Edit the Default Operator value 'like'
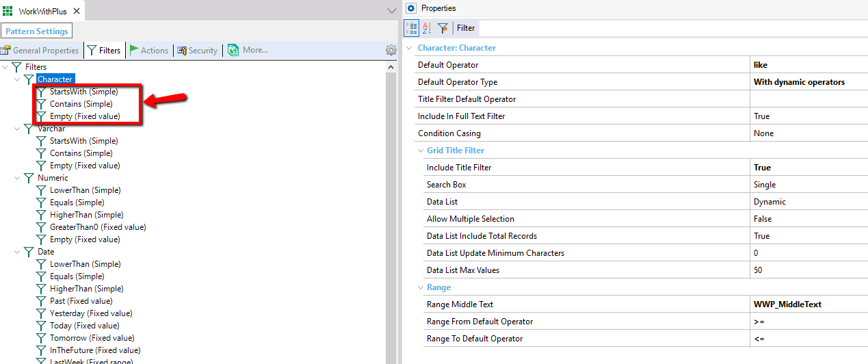 pyautogui.click(x=808, y=65)
